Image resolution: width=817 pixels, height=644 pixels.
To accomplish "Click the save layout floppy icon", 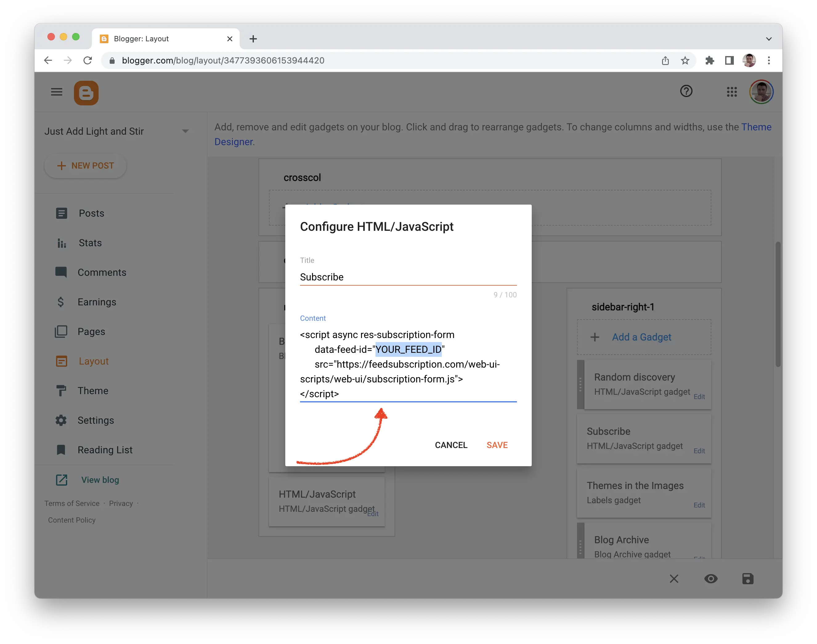I will click(747, 578).
